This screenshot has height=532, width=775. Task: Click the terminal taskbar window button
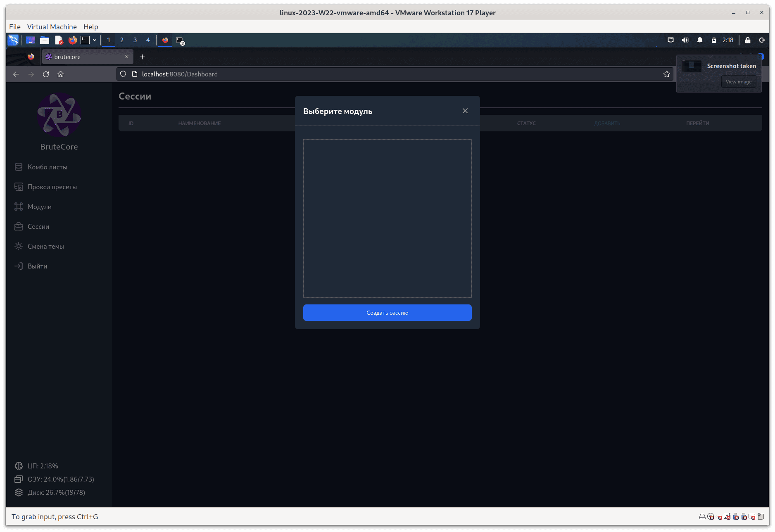click(x=180, y=40)
